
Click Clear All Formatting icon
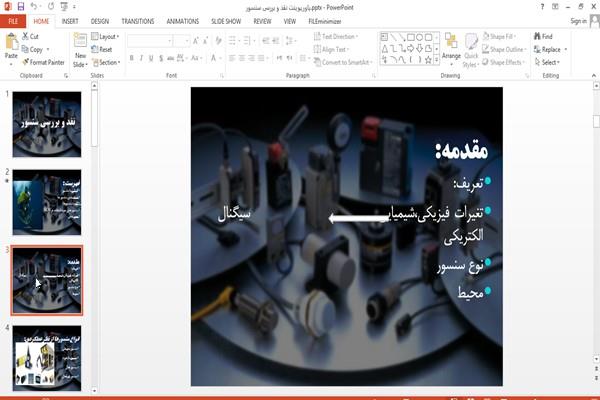coord(218,41)
